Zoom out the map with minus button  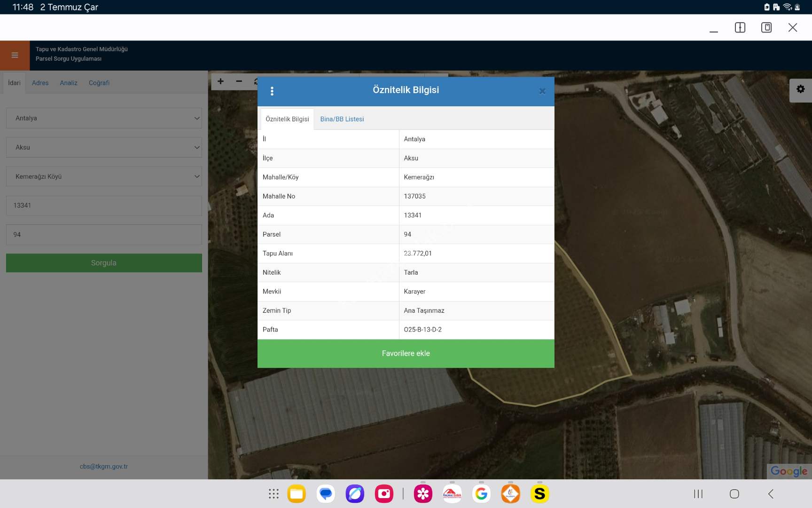[x=239, y=81]
